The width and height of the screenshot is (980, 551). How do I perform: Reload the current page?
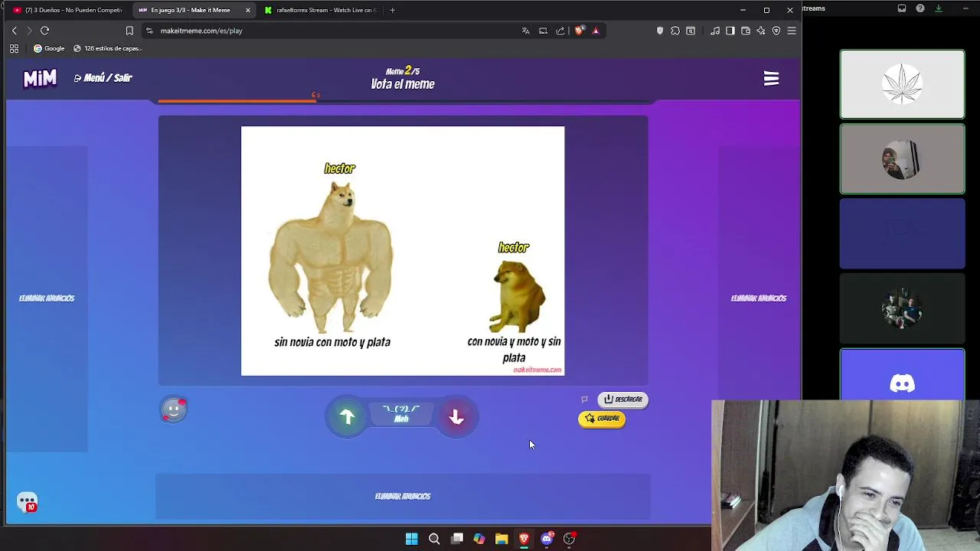click(x=44, y=31)
